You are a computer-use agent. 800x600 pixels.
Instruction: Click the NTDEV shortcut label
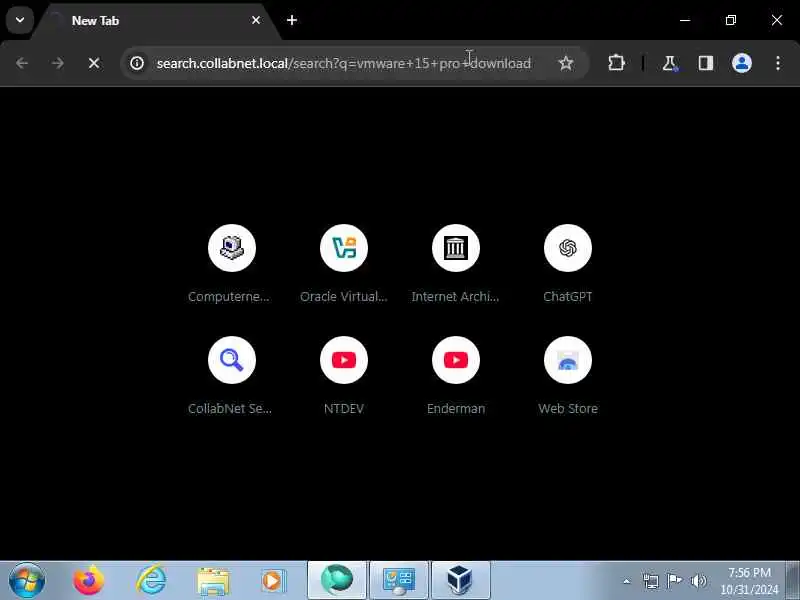[x=344, y=409]
